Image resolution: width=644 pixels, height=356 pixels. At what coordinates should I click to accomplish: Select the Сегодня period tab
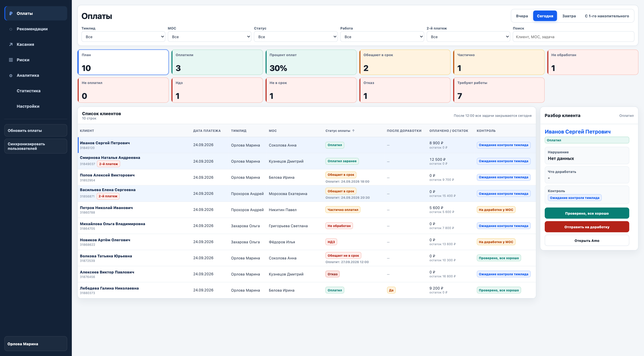[545, 16]
